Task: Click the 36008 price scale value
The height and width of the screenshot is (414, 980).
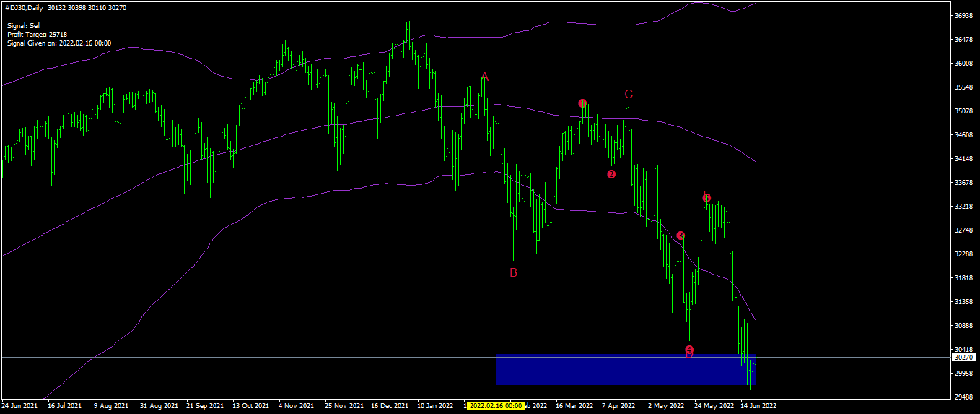Action: [x=963, y=63]
